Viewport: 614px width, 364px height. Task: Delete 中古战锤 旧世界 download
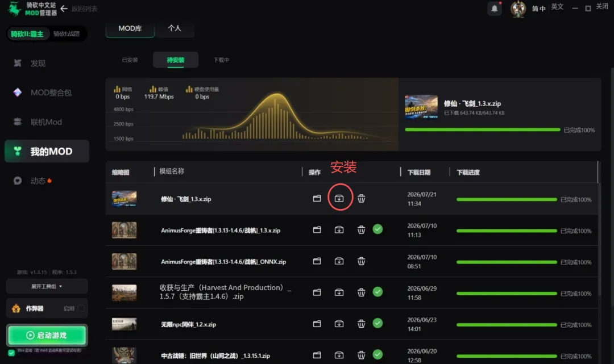click(361, 354)
